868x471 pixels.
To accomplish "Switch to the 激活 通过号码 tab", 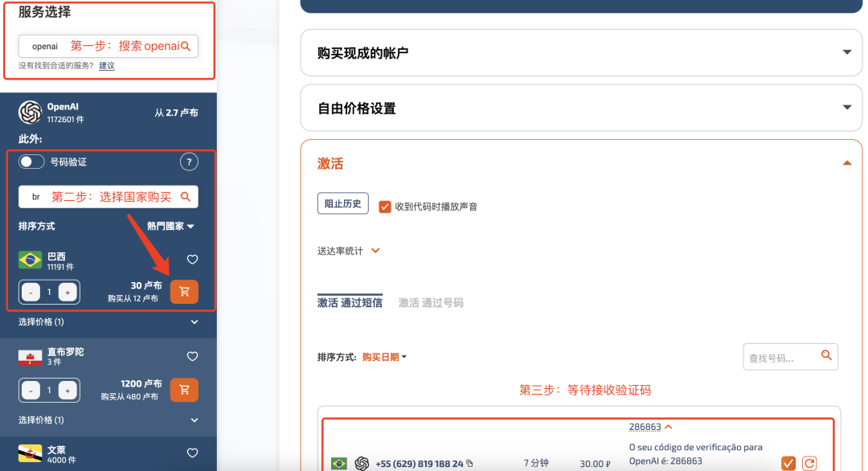I will point(431,303).
